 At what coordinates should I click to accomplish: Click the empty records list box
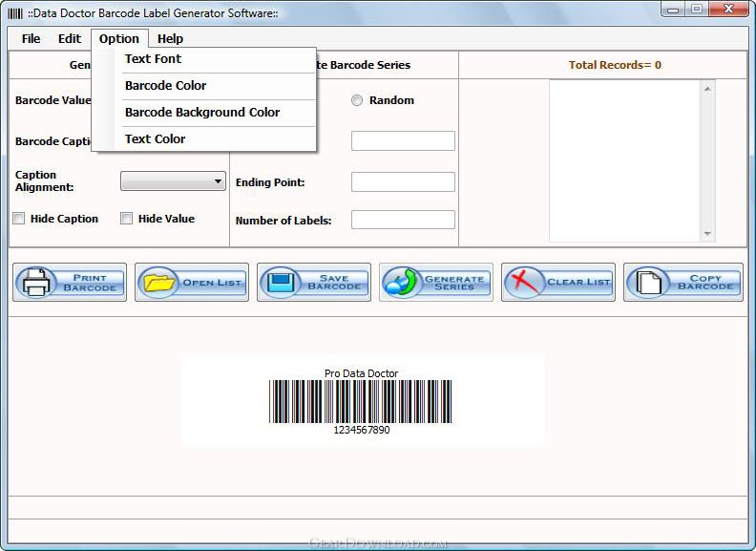point(625,160)
